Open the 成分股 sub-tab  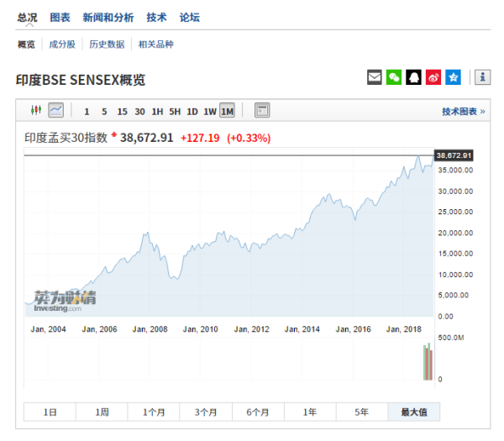(62, 45)
